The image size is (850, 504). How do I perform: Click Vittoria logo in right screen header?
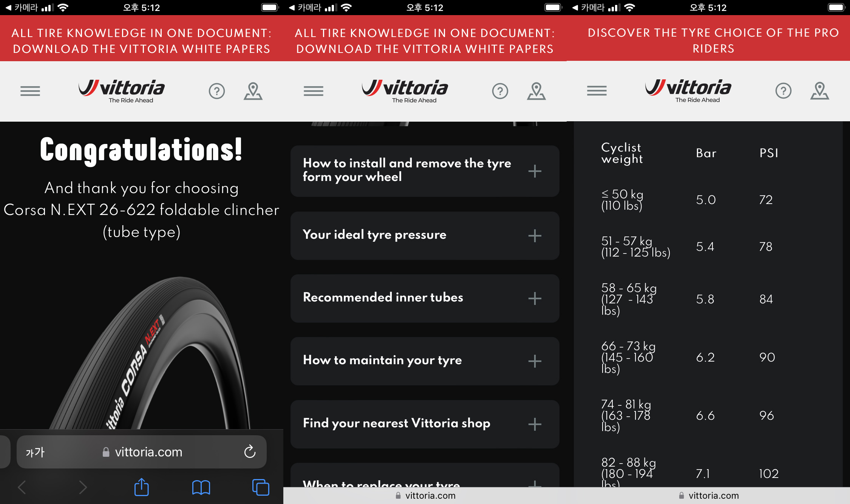coord(688,91)
